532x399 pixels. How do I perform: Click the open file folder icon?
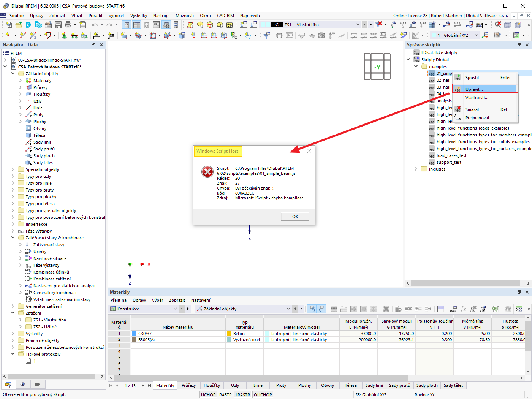[x=19, y=25]
